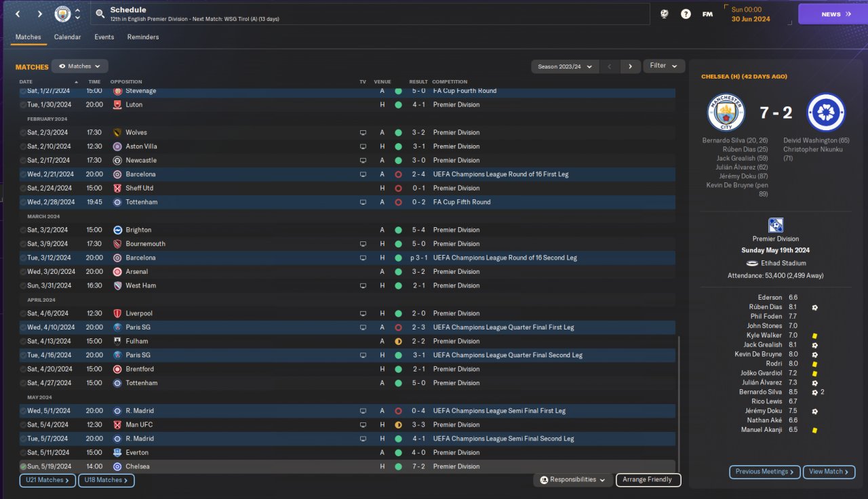
Task: Sort by the Result column header
Action: (x=418, y=82)
